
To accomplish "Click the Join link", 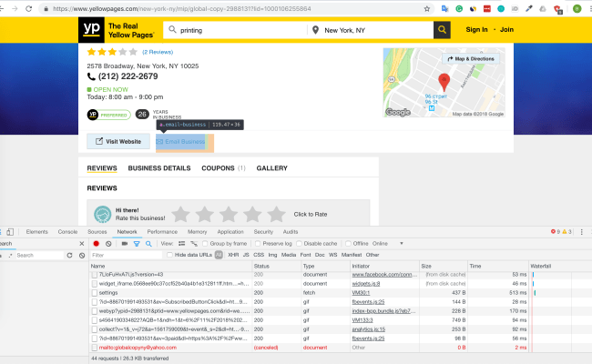I will pos(506,29).
